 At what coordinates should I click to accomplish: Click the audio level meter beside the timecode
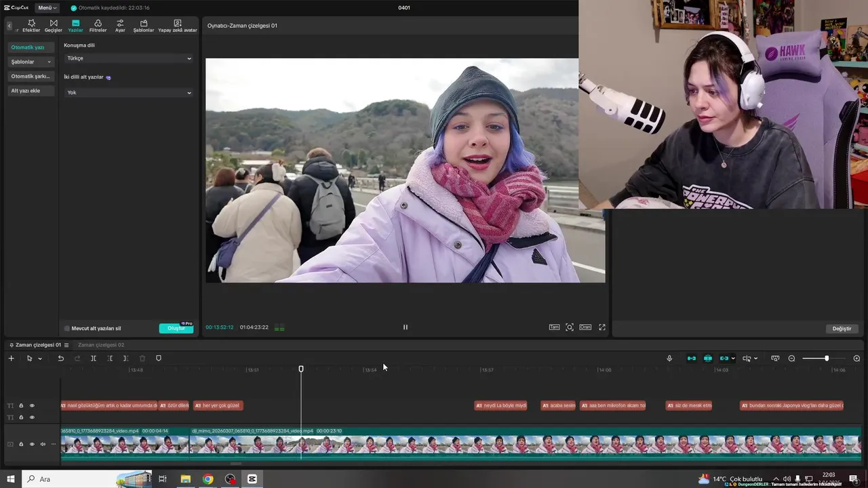pyautogui.click(x=279, y=327)
